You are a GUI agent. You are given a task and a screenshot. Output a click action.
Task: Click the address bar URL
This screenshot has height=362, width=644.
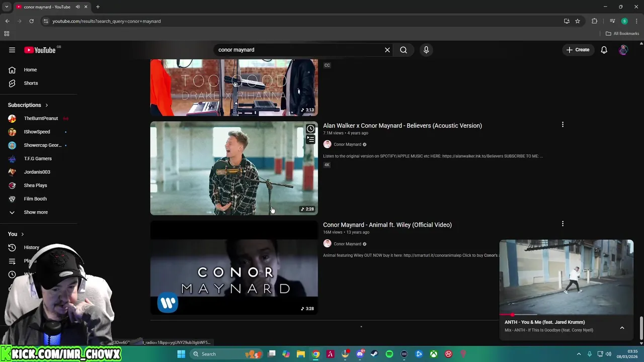pyautogui.click(x=107, y=21)
